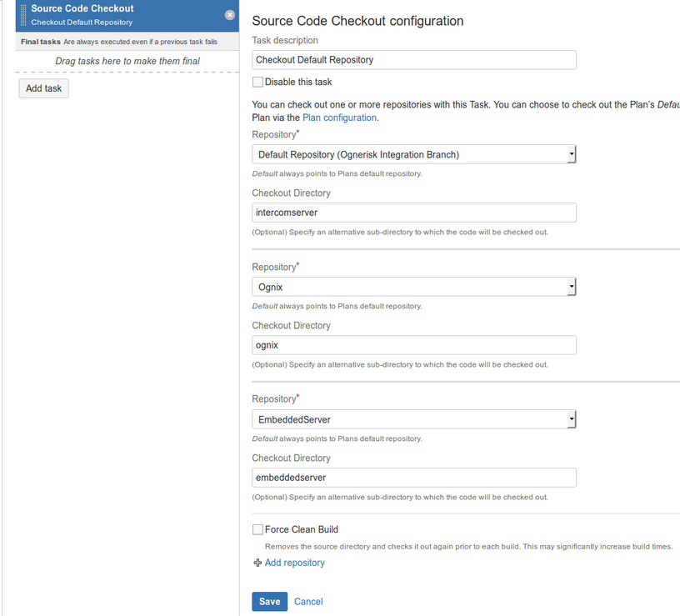The height and width of the screenshot is (616, 680).
Task: Save the checkout configuration
Action: (x=269, y=602)
